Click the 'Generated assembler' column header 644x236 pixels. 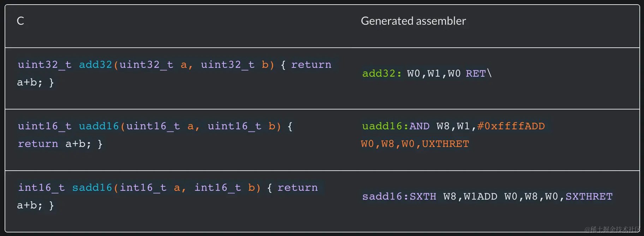(x=413, y=21)
